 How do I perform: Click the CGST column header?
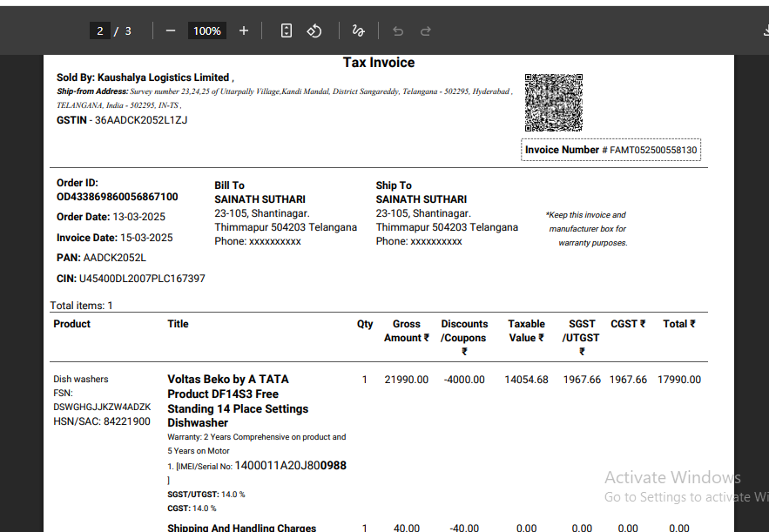coord(628,324)
